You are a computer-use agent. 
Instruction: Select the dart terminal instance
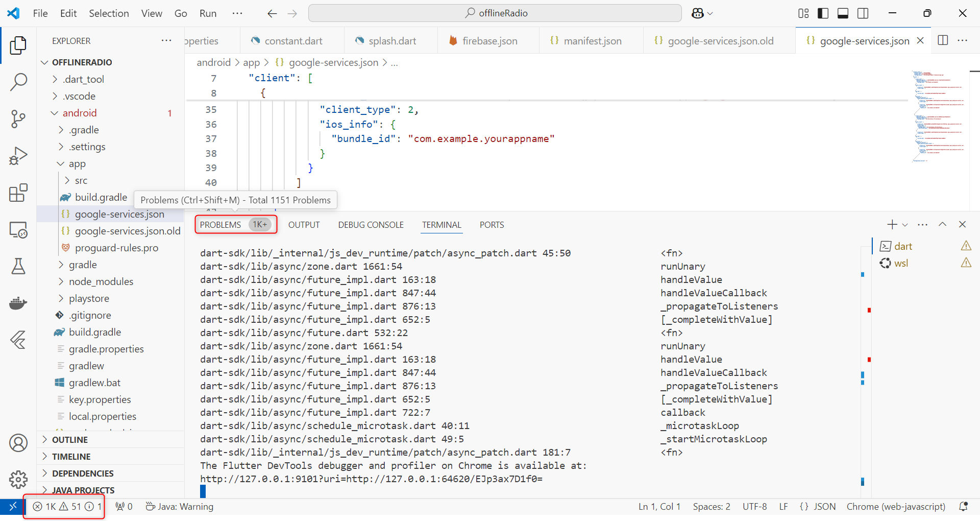point(924,246)
